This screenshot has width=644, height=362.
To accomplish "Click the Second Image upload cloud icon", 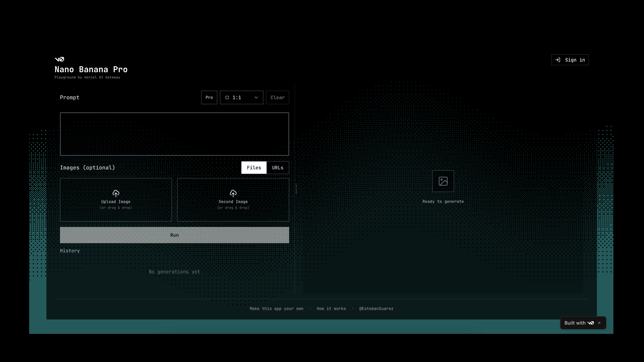I will 233,193.
